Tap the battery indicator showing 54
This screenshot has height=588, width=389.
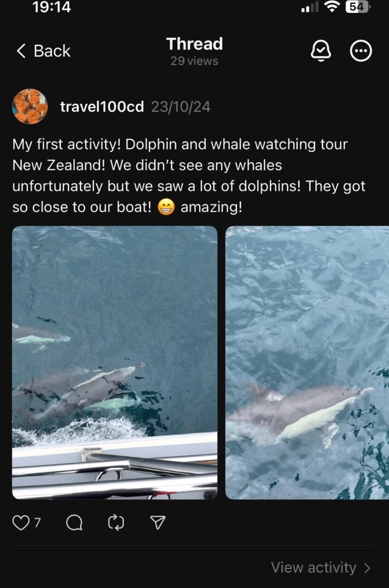pos(357,7)
